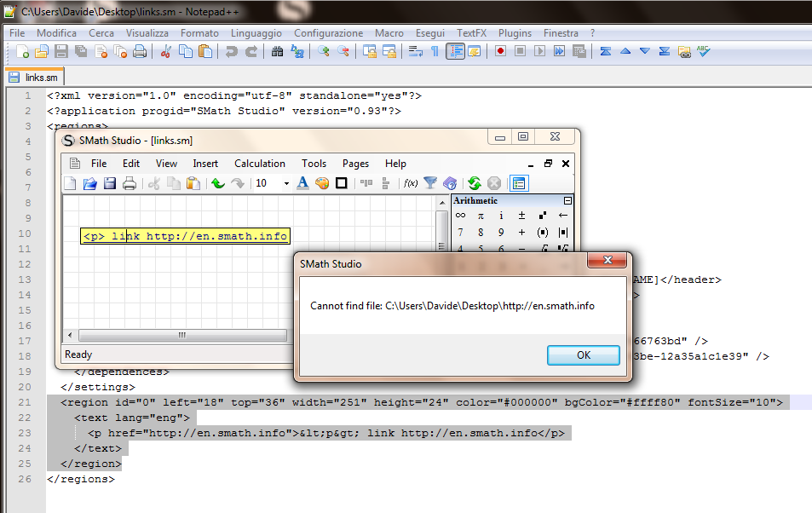
Task: Recalculate the worksheet with the green refresh icon
Action: (x=474, y=183)
